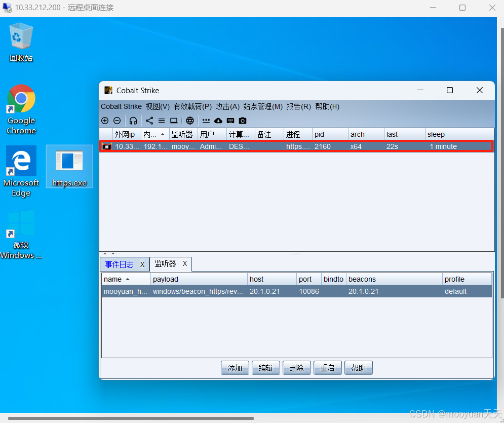Switch to target table laptop icon

pyautogui.click(x=174, y=121)
